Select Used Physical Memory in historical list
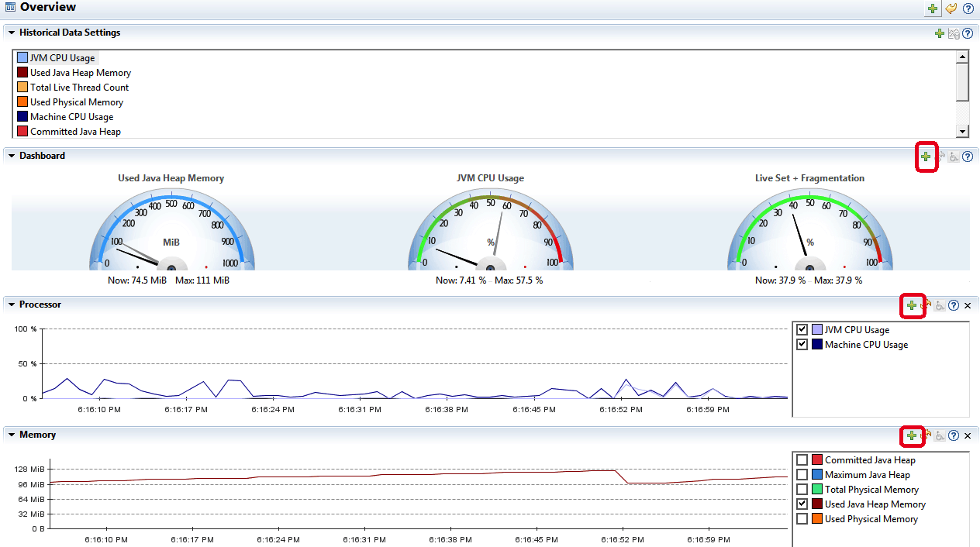The height and width of the screenshot is (547, 980). tap(76, 102)
